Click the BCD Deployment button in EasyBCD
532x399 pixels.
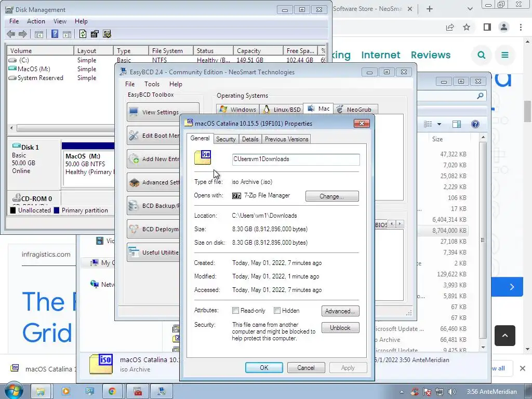154,229
